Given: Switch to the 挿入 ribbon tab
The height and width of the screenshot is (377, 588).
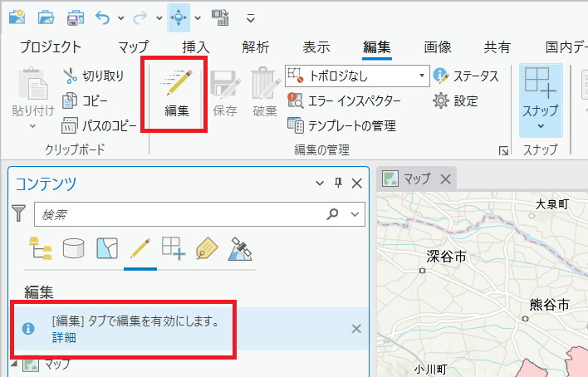Looking at the screenshot, I should tap(196, 47).
